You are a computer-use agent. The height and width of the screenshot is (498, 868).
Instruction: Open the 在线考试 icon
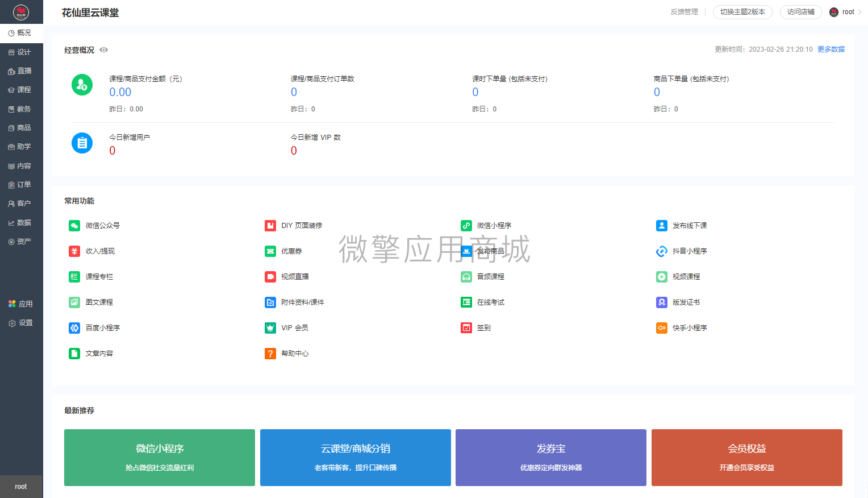pyautogui.click(x=466, y=302)
